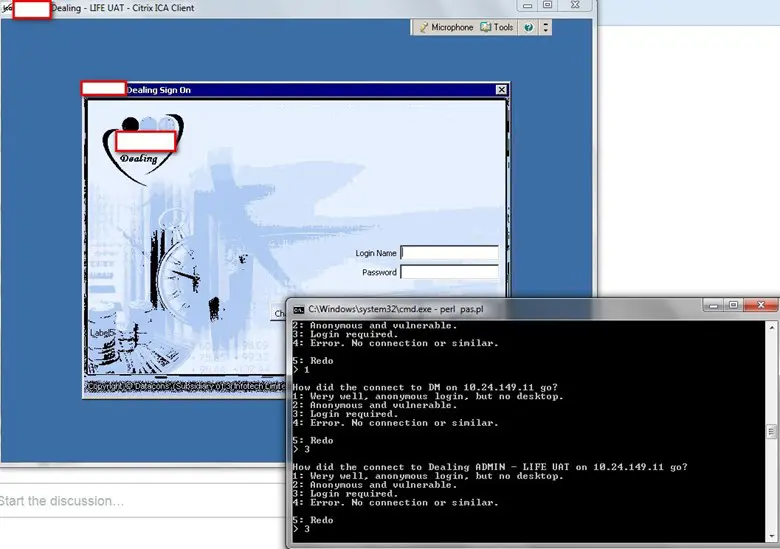Close the Dealing Sign On dialog
780x549 pixels.
click(501, 90)
